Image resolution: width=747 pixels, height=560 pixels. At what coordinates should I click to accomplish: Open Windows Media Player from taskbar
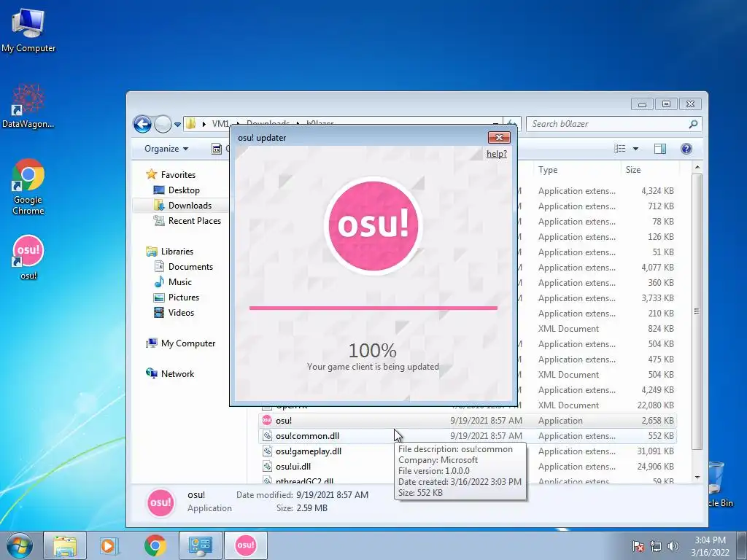[x=109, y=545]
